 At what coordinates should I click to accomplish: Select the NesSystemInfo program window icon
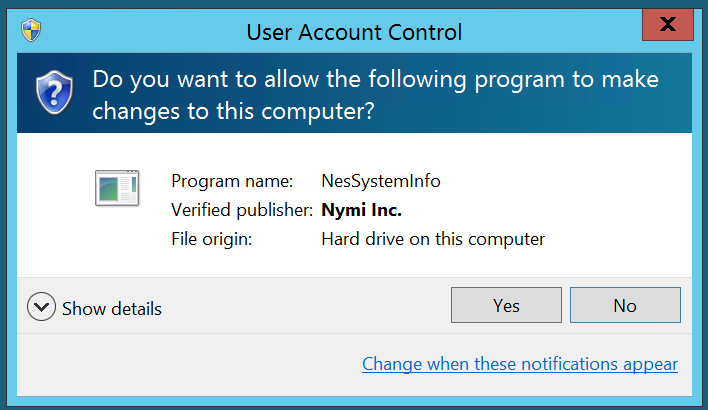click(x=116, y=188)
